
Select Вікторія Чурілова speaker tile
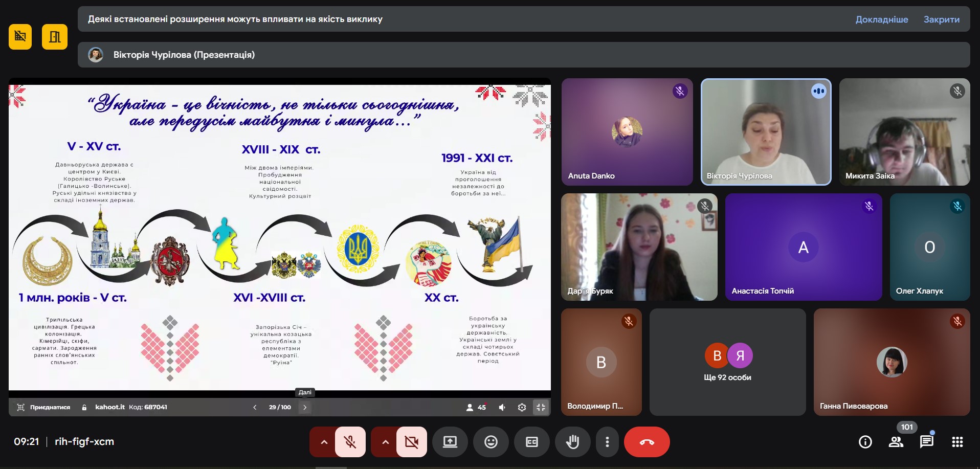pyautogui.click(x=766, y=132)
